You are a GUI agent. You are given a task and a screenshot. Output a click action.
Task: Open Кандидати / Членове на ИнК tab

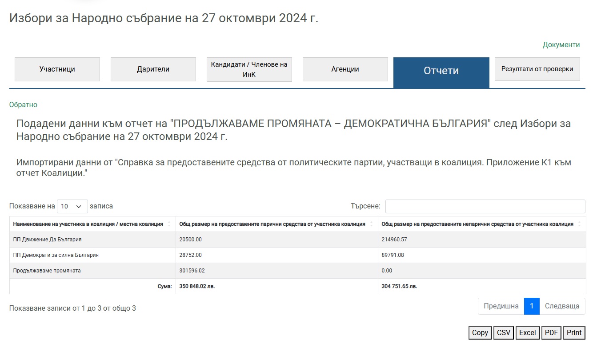(249, 70)
